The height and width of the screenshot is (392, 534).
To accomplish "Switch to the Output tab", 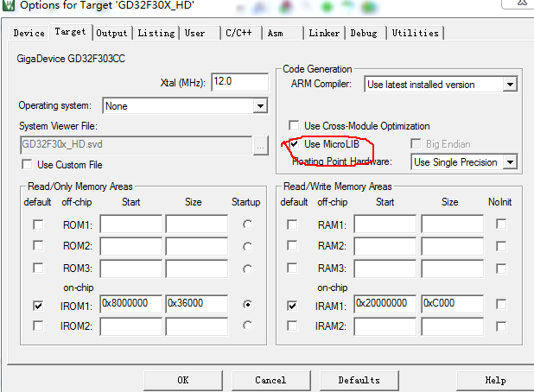I will pos(111,33).
